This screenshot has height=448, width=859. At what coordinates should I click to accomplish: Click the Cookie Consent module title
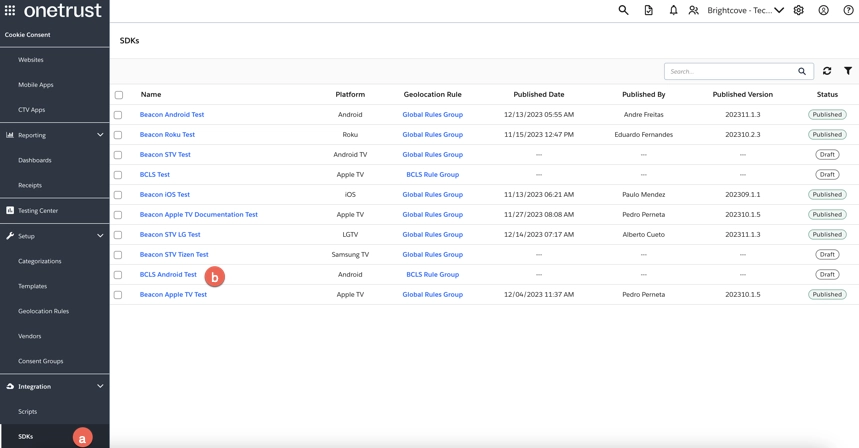click(x=27, y=35)
